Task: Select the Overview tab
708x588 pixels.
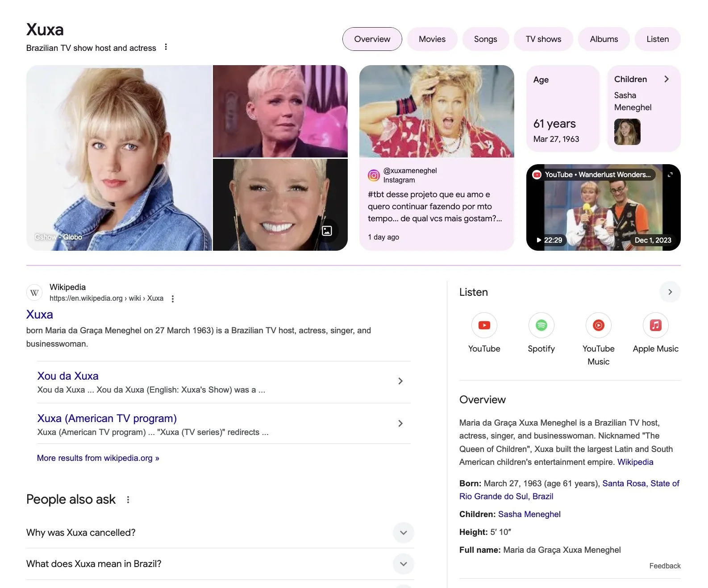Action: click(372, 39)
